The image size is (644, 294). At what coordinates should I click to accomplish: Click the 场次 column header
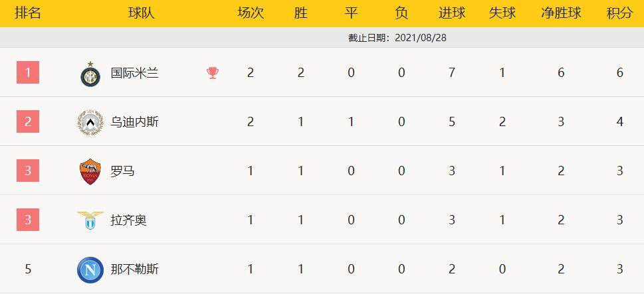(251, 13)
